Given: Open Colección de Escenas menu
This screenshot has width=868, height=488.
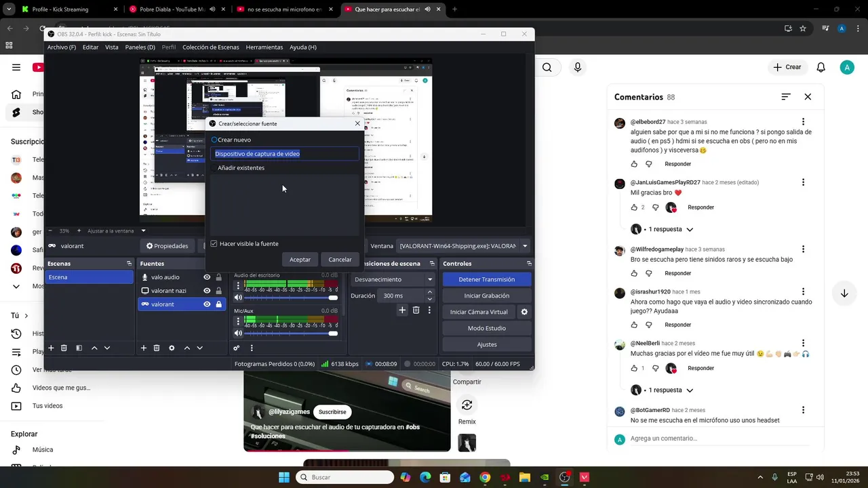Looking at the screenshot, I should click(211, 47).
